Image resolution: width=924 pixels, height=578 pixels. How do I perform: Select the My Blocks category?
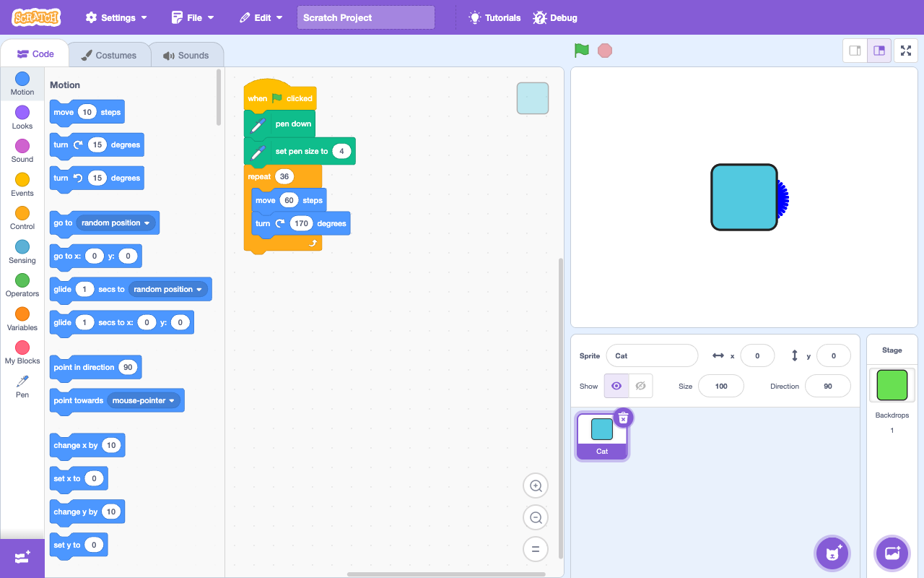[x=22, y=352]
